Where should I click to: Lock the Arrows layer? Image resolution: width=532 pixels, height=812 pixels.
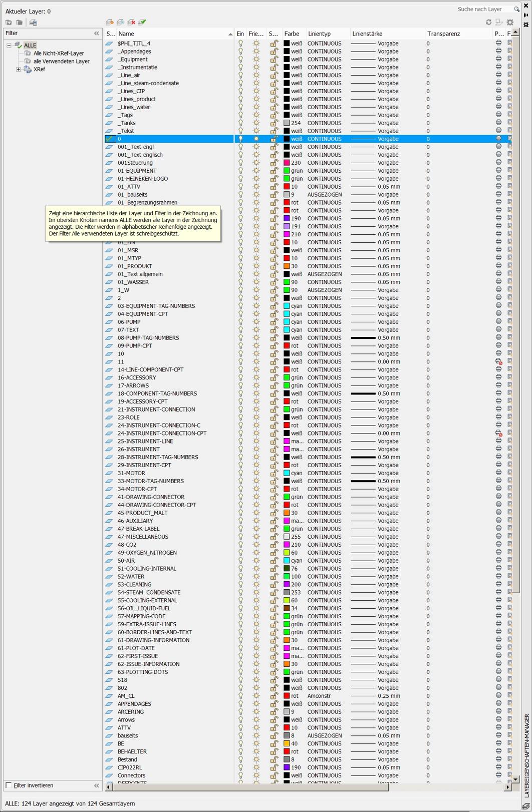[274, 719]
